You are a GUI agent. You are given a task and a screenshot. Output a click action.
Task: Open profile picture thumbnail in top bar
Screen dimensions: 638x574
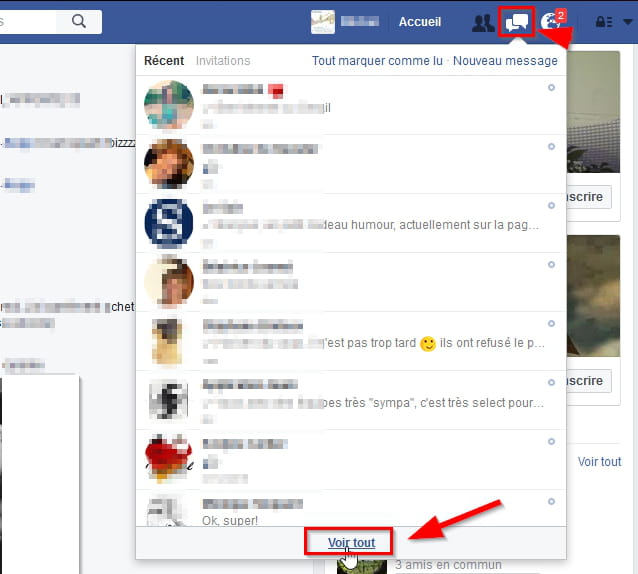pyautogui.click(x=323, y=22)
